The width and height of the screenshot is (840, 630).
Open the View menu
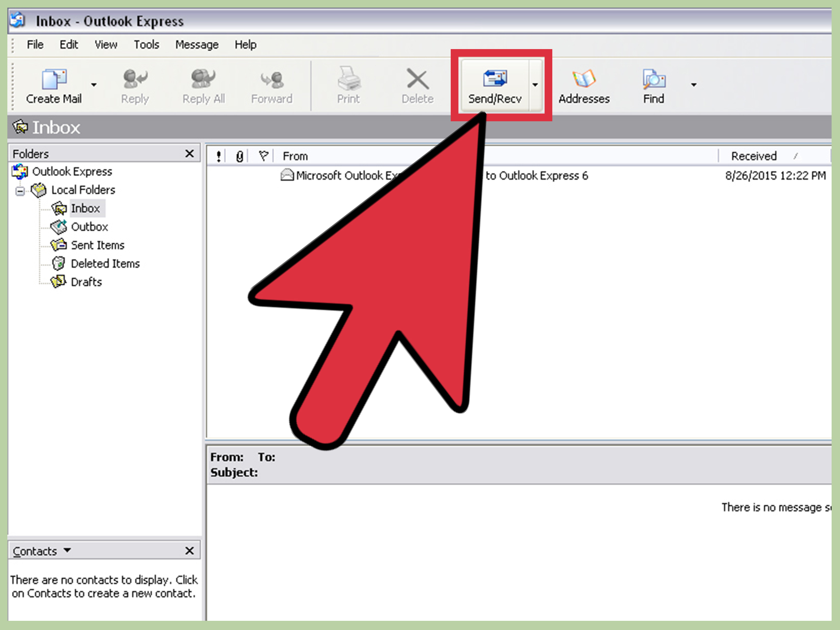point(106,45)
